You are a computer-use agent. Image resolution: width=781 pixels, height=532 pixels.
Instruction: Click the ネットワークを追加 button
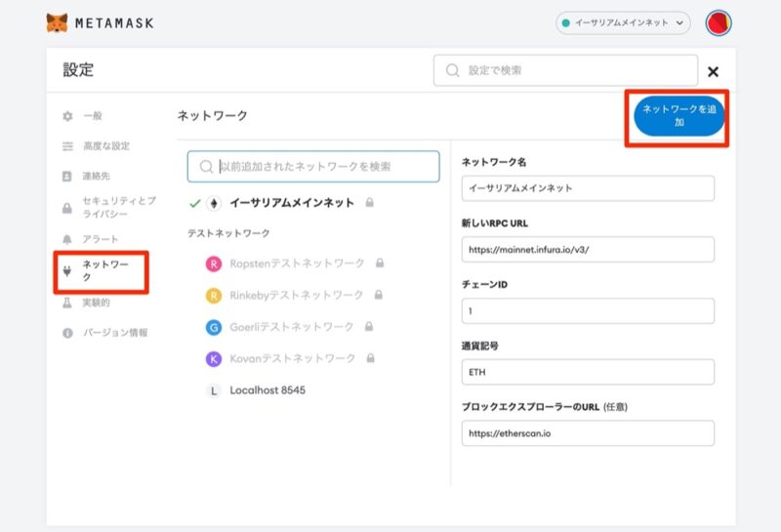[678, 116]
